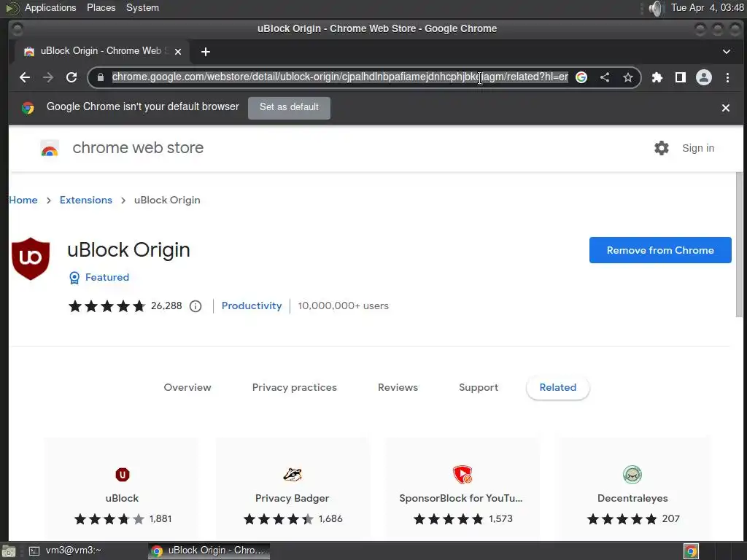
Task: Close the uBlock Origin tab
Action: [178, 52]
